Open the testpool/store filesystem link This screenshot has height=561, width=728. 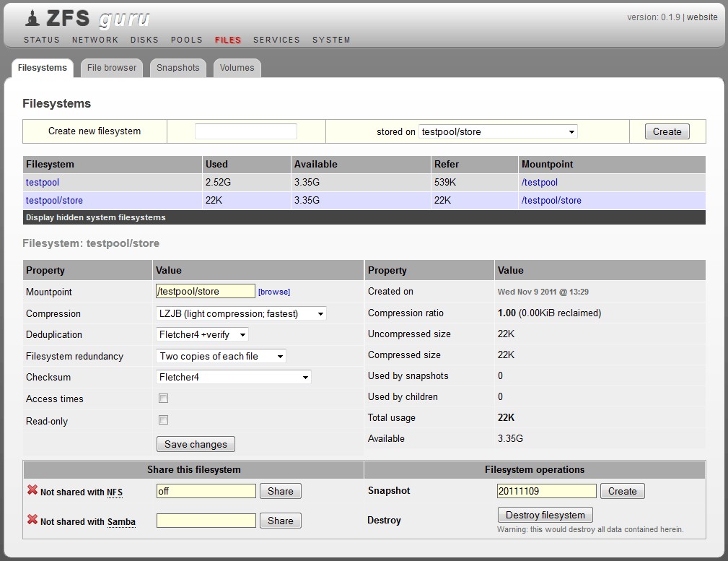coord(54,201)
